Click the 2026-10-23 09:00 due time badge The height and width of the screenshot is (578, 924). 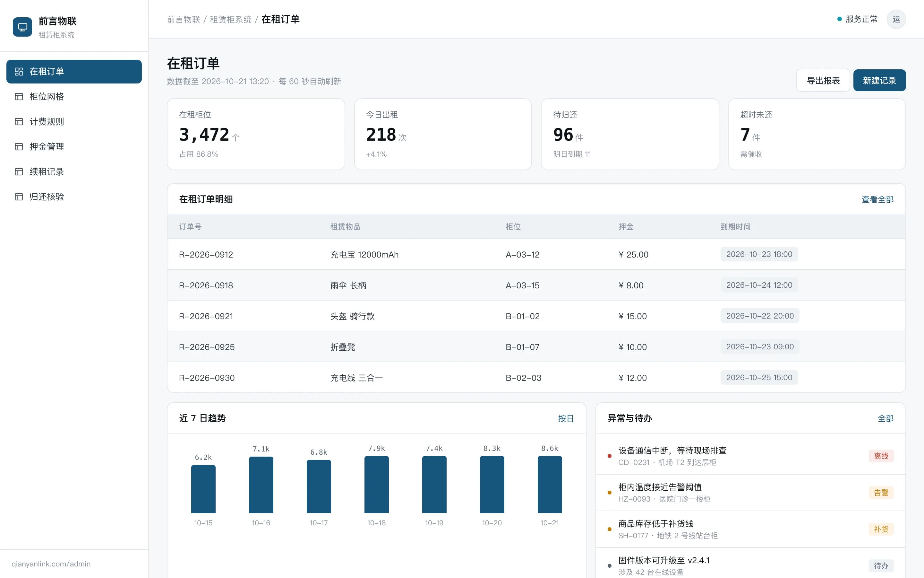[760, 347]
